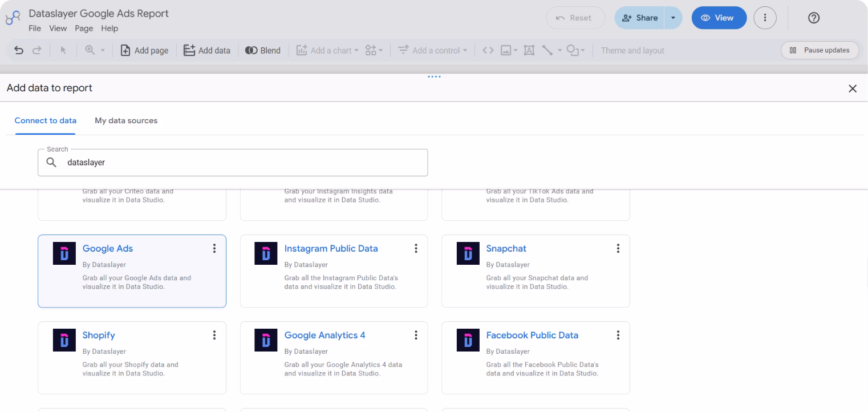Click the report title Dataslayer Google Ads Report
The image size is (868, 412).
point(99,13)
